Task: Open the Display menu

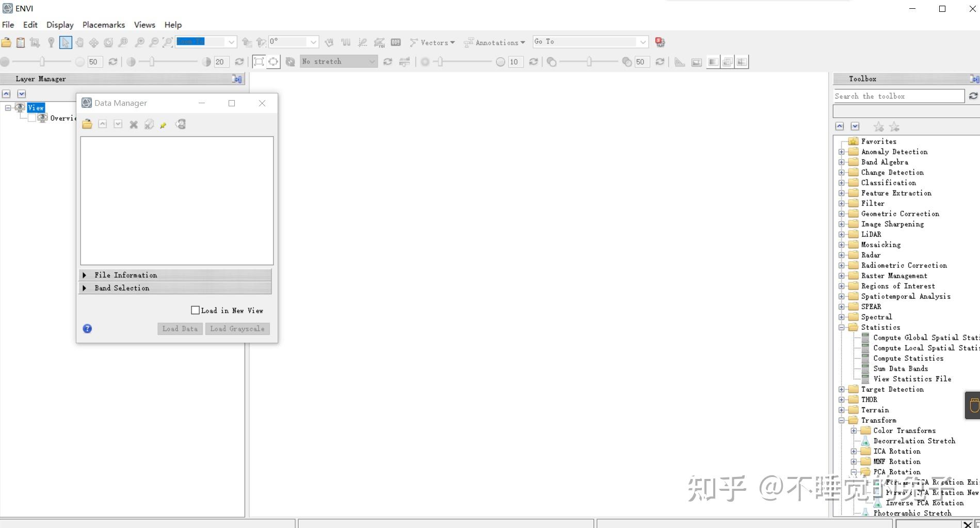Action: pos(59,24)
